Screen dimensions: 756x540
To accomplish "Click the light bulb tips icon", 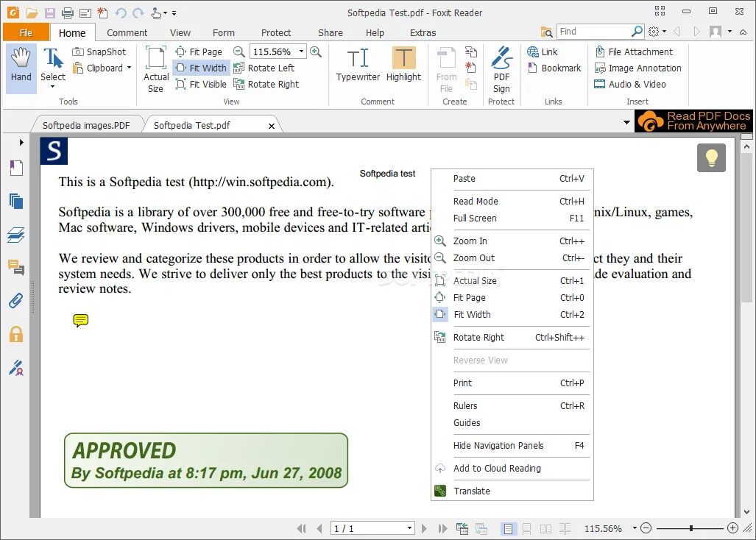I will 711,157.
